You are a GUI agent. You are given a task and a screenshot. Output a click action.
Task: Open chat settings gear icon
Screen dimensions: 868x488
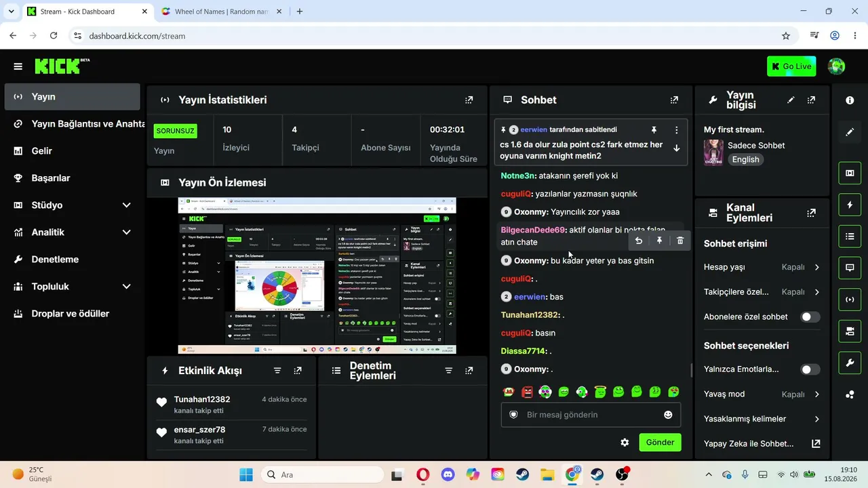(625, 443)
